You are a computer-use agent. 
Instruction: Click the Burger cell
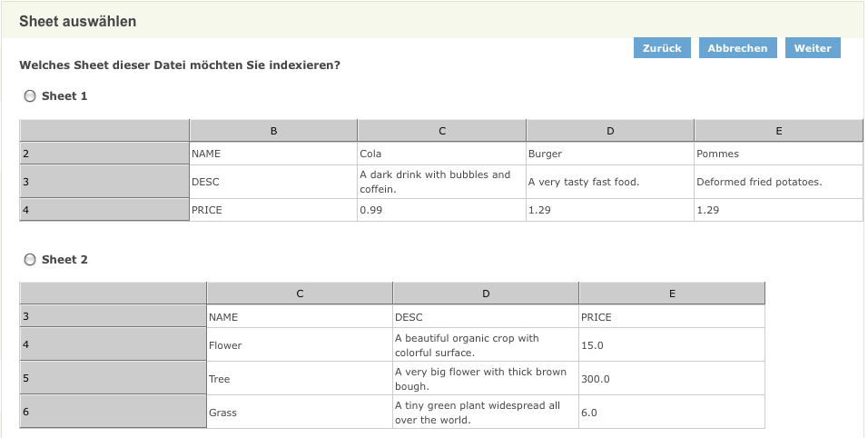(x=610, y=154)
